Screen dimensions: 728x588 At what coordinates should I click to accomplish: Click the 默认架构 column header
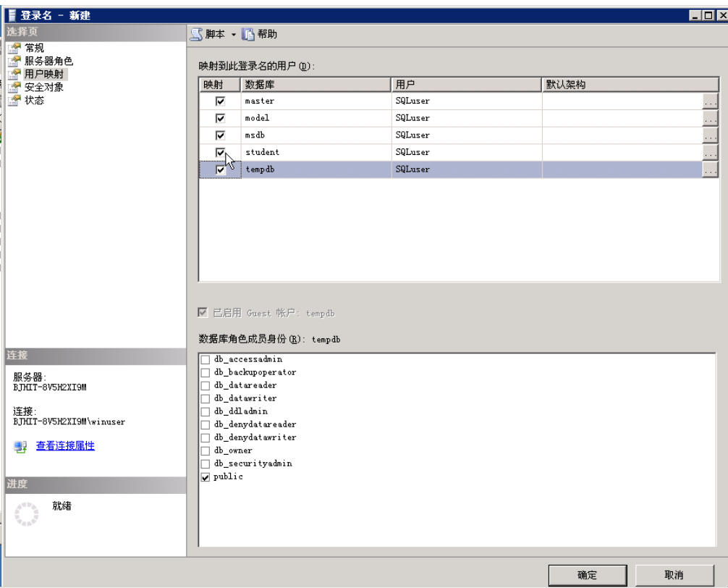630,85
